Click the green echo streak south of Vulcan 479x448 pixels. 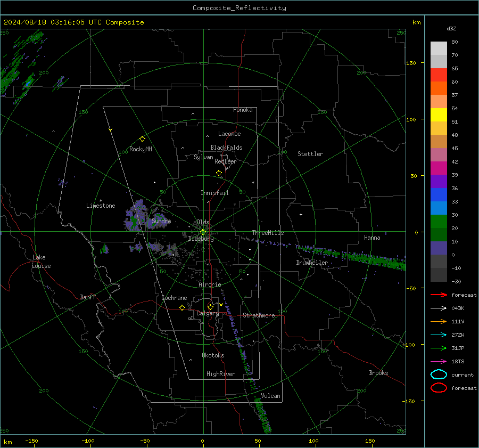pos(263,417)
